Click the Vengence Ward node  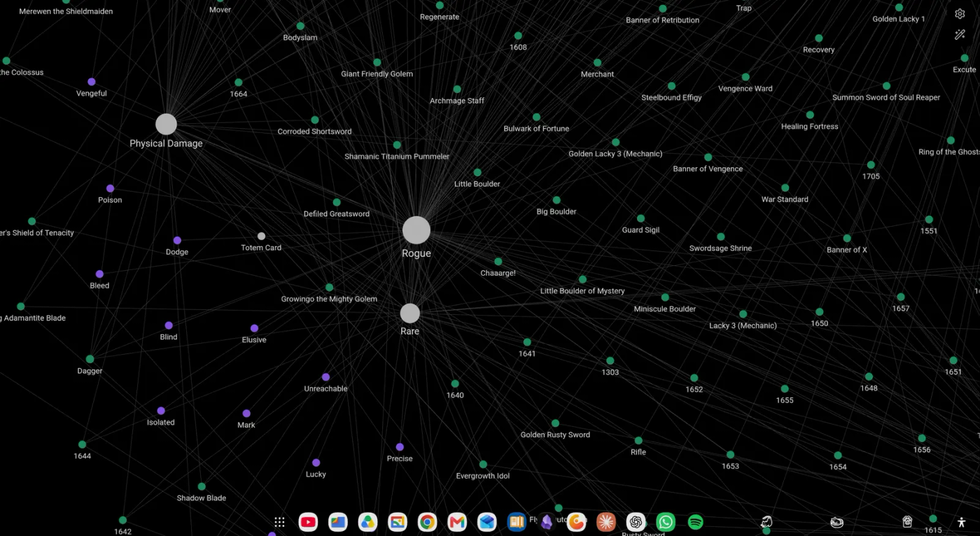click(x=745, y=77)
